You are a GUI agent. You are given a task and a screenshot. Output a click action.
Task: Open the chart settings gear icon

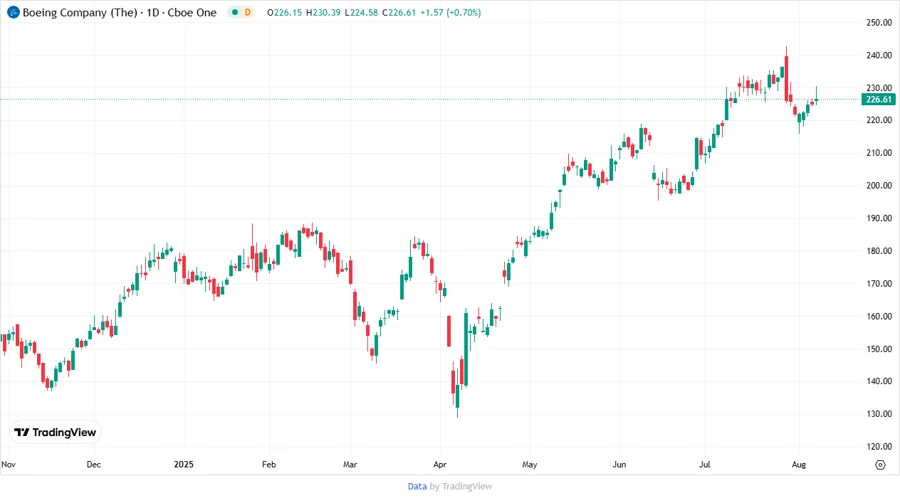click(x=880, y=465)
